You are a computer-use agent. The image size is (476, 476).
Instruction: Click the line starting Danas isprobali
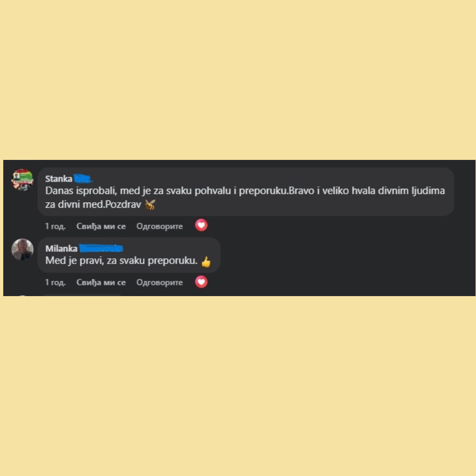245,191
